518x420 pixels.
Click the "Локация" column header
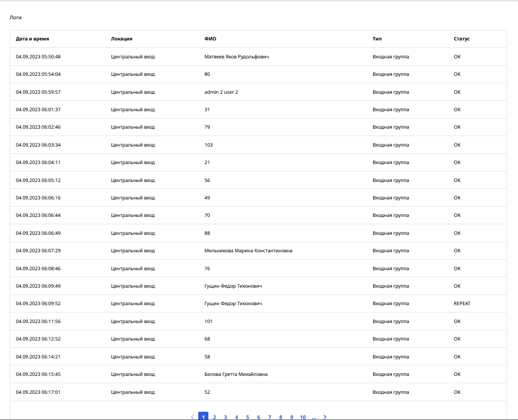point(125,39)
